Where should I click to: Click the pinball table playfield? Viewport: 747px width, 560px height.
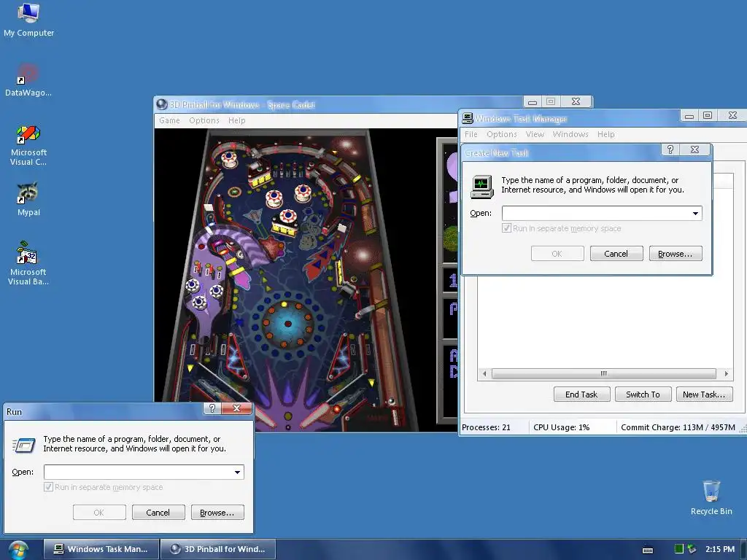286,279
